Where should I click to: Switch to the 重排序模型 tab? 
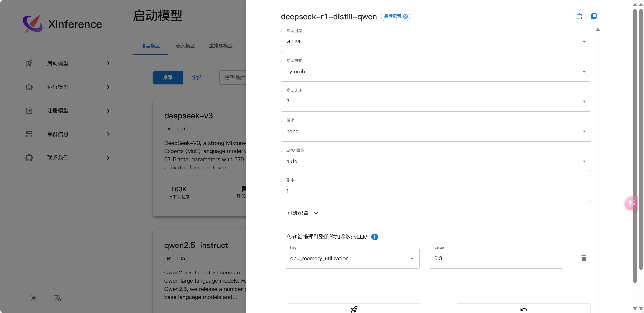point(221,46)
